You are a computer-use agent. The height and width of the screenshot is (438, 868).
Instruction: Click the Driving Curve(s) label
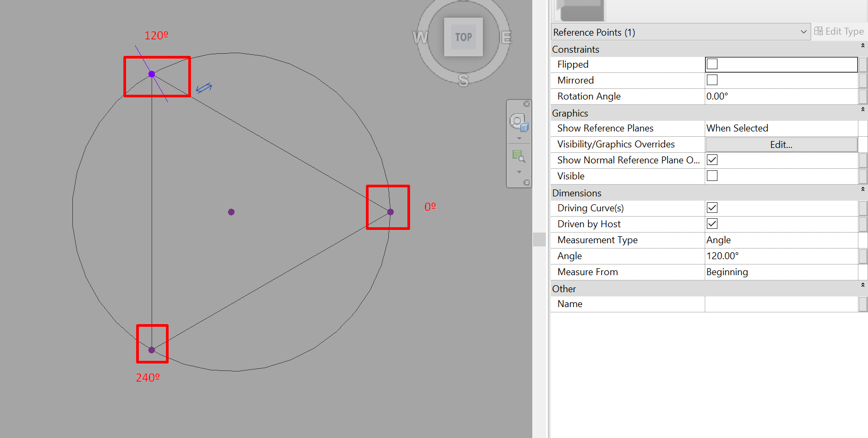point(590,208)
